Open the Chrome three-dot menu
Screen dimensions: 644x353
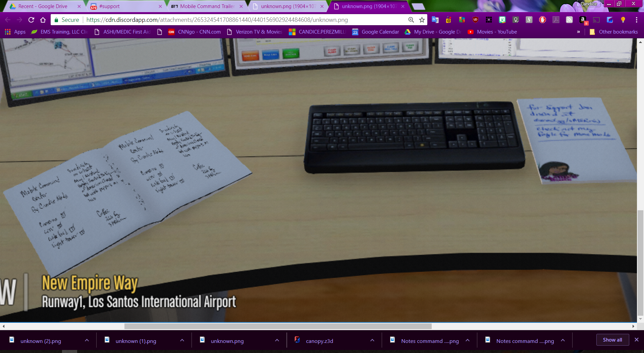(x=636, y=20)
